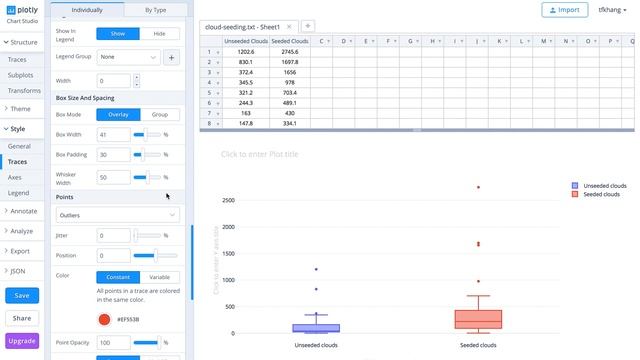Open column G options arrow

(x=418, y=41)
